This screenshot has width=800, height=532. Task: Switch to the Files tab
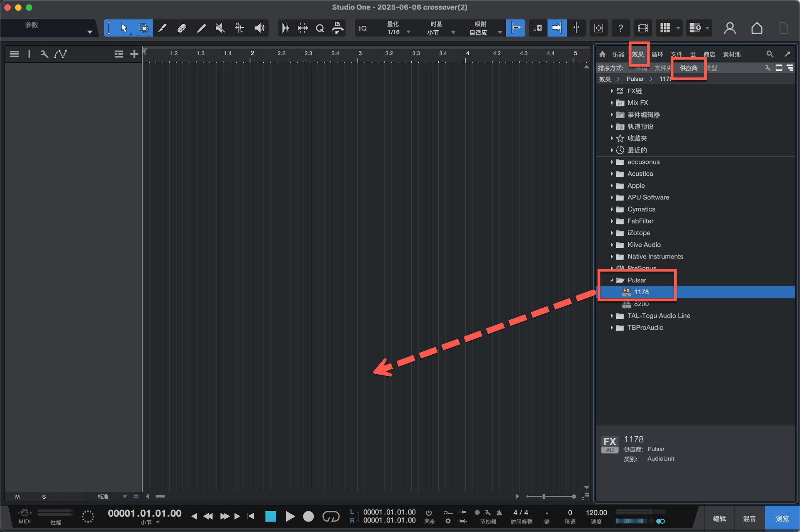676,55
